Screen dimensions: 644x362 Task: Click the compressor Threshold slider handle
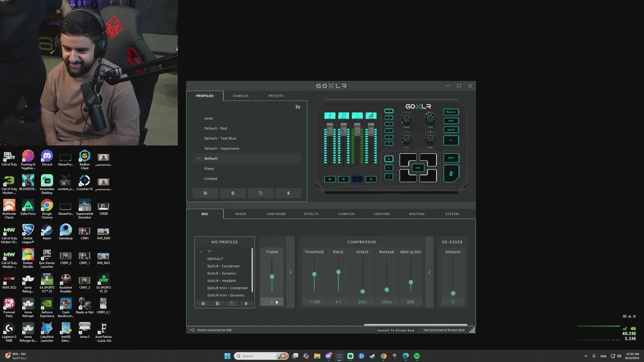click(314, 275)
